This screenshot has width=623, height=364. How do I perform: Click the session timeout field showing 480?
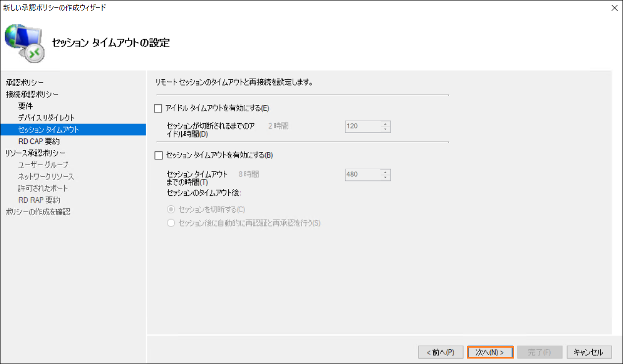coord(363,175)
